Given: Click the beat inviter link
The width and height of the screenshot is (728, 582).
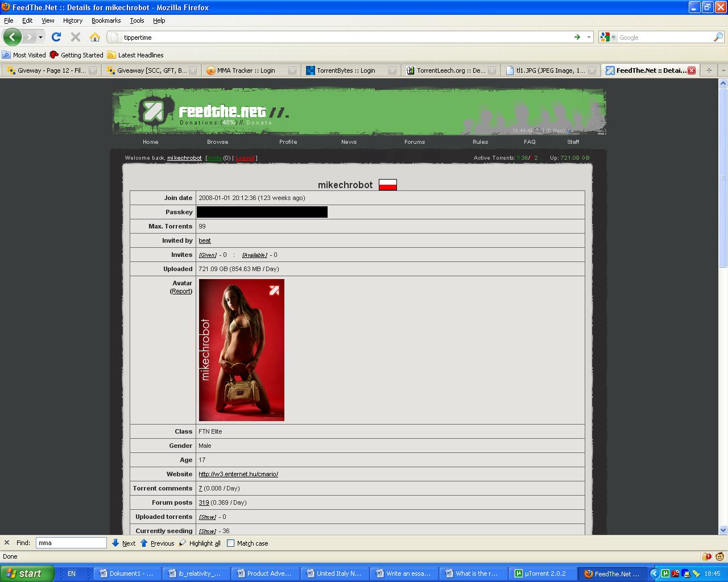Looking at the screenshot, I should [205, 240].
